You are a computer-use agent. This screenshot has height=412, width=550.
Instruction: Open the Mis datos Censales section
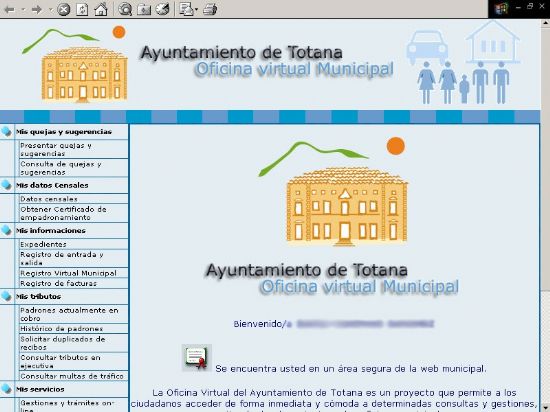pyautogui.click(x=52, y=185)
